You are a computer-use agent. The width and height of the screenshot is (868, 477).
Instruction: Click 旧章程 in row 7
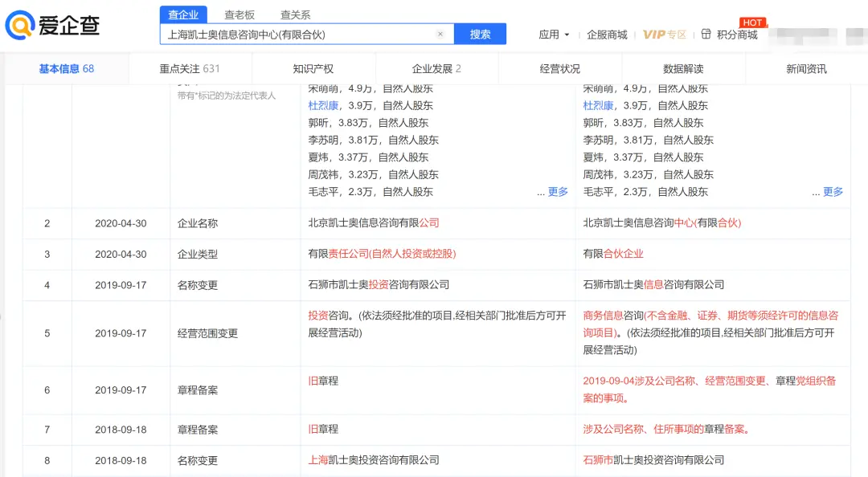(323, 429)
